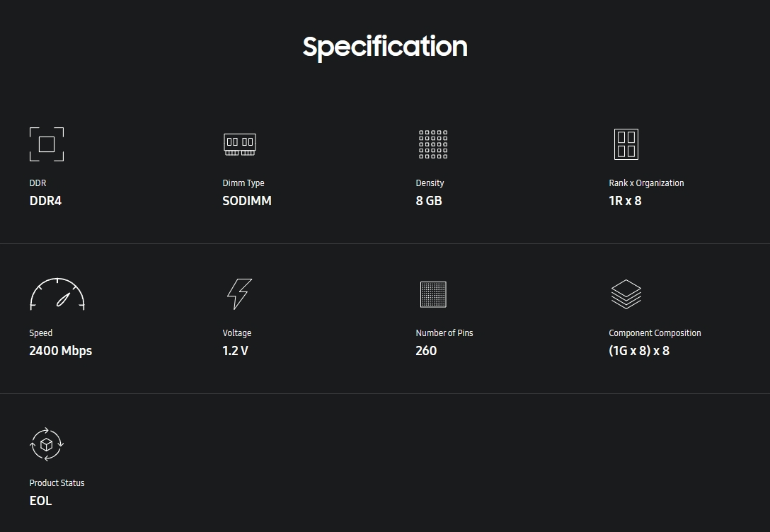Click the Speed gauge icon
The height and width of the screenshot is (532, 770).
pos(57,294)
